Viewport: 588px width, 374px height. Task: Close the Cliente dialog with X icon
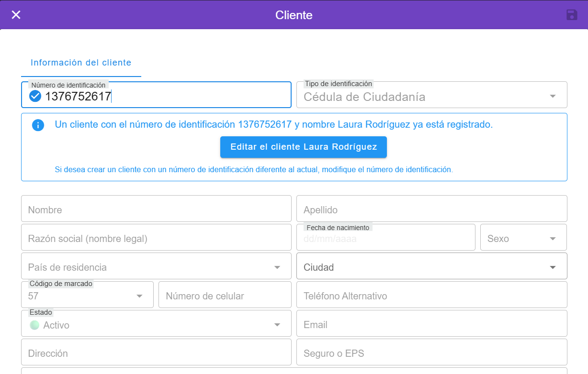(16, 15)
